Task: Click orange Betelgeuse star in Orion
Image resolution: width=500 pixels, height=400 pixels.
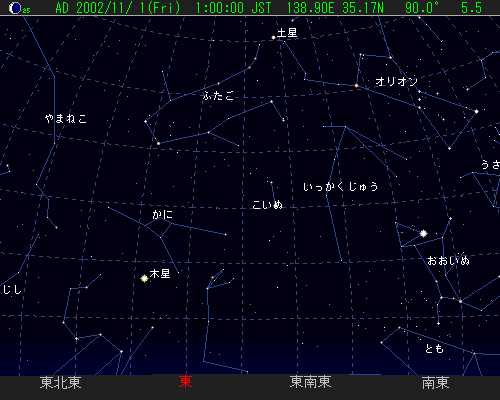Action: (356, 86)
